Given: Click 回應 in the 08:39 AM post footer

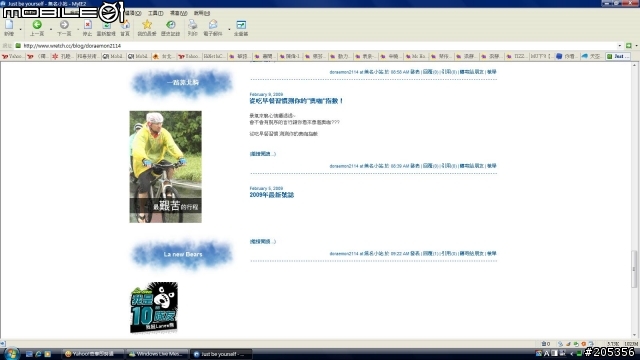Looking at the screenshot, I should pyautogui.click(x=427, y=166).
